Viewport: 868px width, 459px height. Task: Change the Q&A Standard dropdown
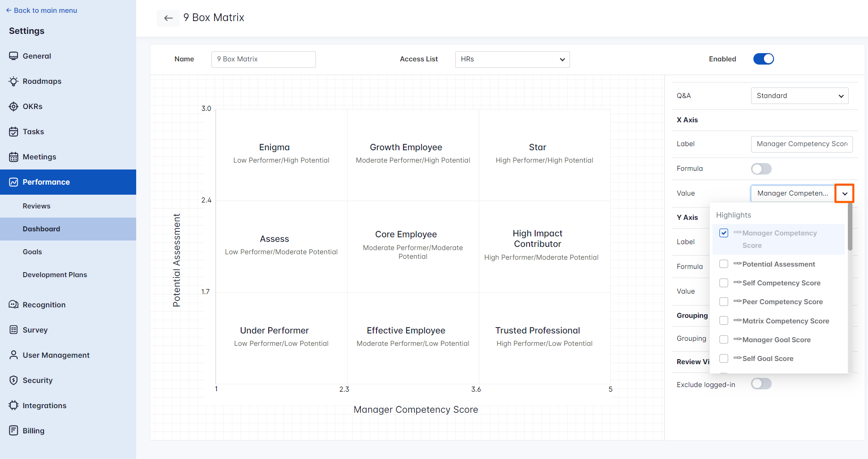coord(800,96)
